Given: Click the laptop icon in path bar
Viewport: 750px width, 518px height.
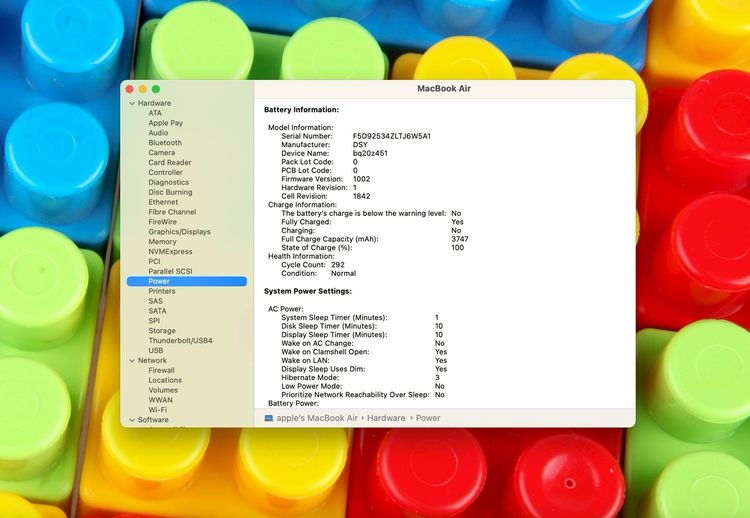Looking at the screenshot, I should pos(269,418).
